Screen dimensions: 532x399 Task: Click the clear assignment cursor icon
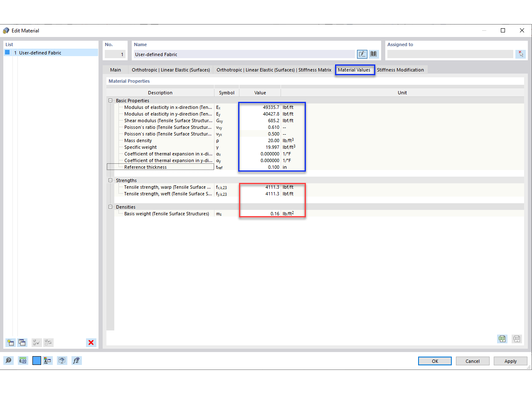[x=521, y=54]
